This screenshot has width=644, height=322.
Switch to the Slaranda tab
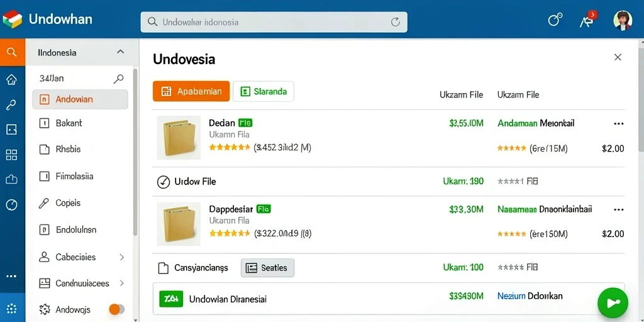(264, 91)
